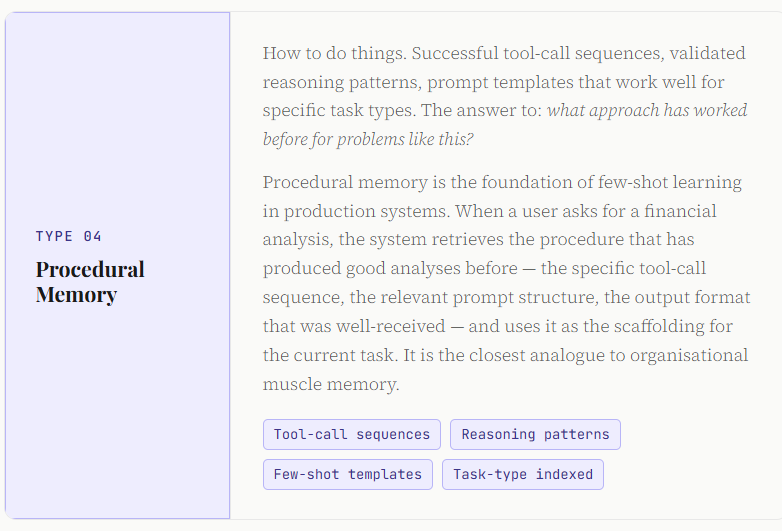Select the Reasoning patterns tag
This screenshot has height=531, width=782.
point(535,434)
